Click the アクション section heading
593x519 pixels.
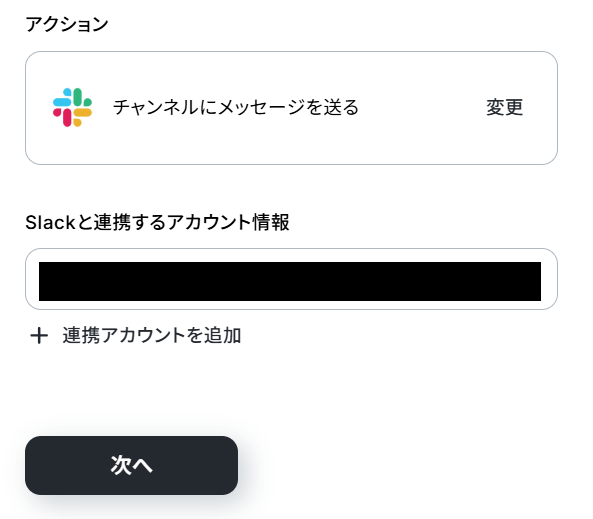click(67, 24)
